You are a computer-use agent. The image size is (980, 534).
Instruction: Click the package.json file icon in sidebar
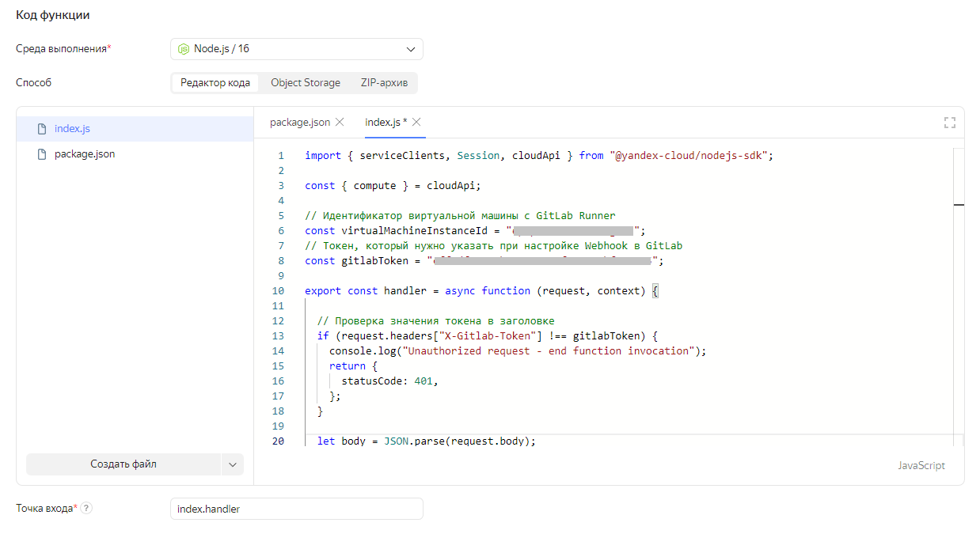[x=42, y=154]
